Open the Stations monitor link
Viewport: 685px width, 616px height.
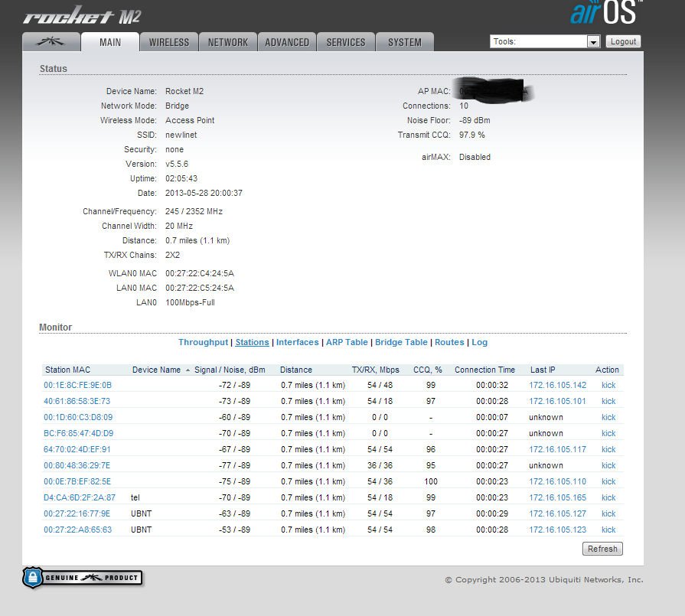point(252,342)
